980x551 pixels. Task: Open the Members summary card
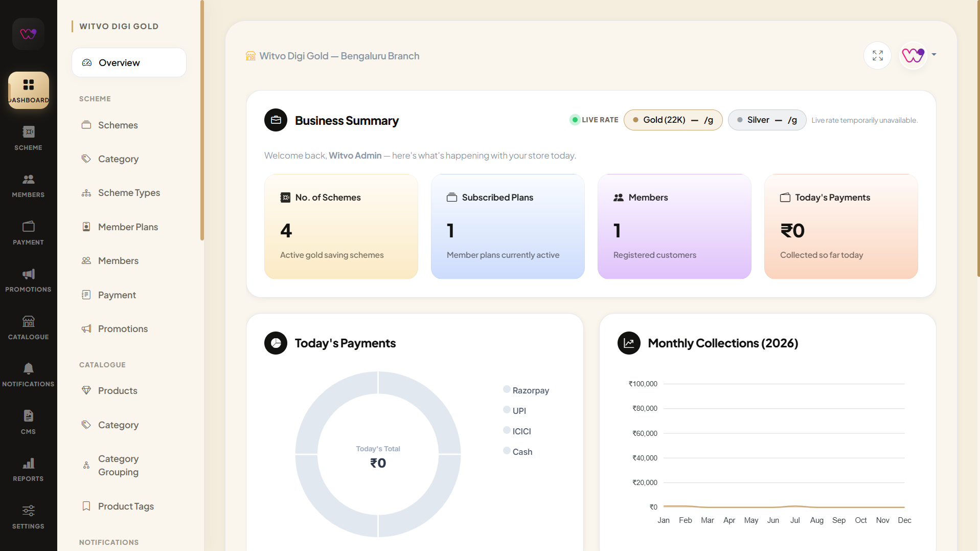(x=674, y=226)
